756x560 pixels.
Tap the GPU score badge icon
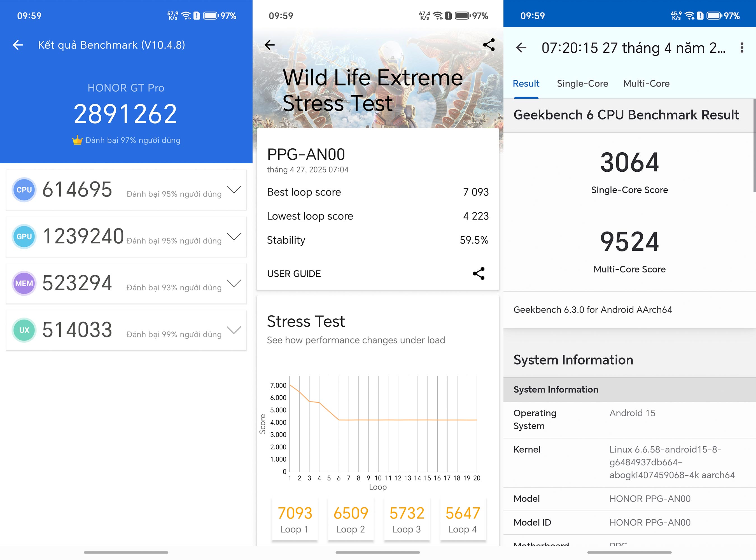click(x=24, y=237)
